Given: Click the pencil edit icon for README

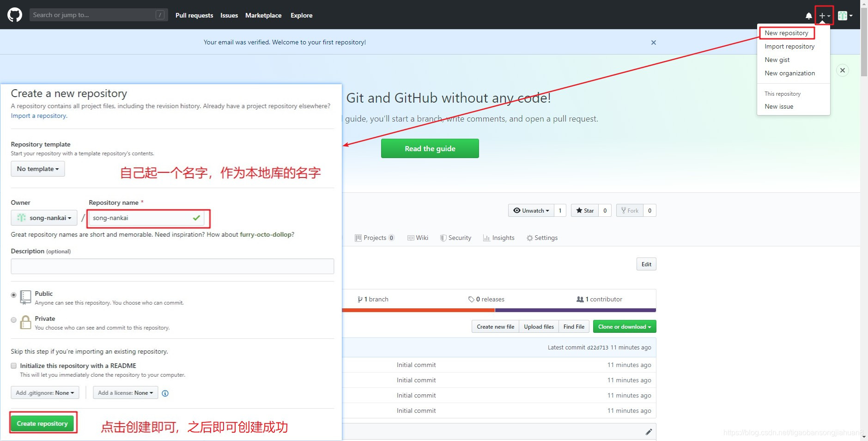Looking at the screenshot, I should (649, 432).
